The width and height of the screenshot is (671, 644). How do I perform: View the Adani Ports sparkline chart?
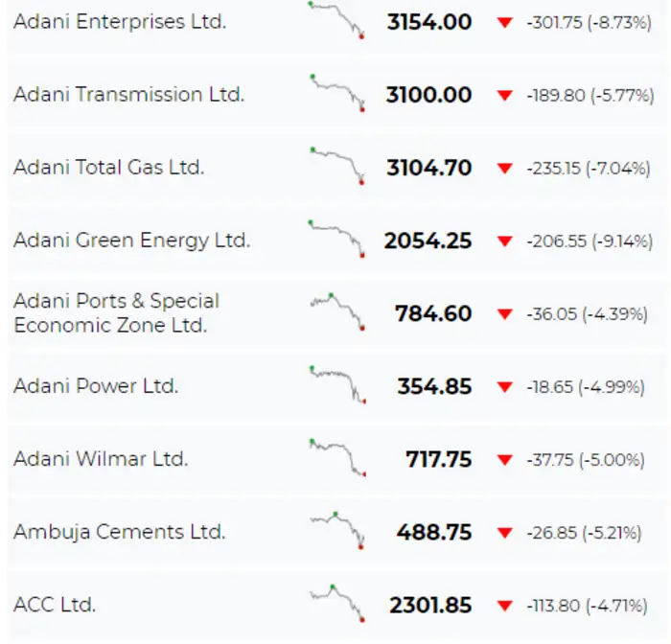pyautogui.click(x=336, y=310)
